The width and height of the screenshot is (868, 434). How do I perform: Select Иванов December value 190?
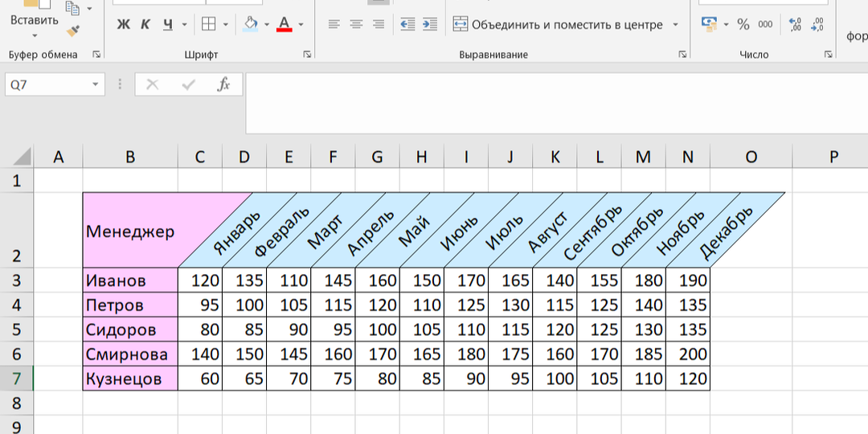pos(687,280)
